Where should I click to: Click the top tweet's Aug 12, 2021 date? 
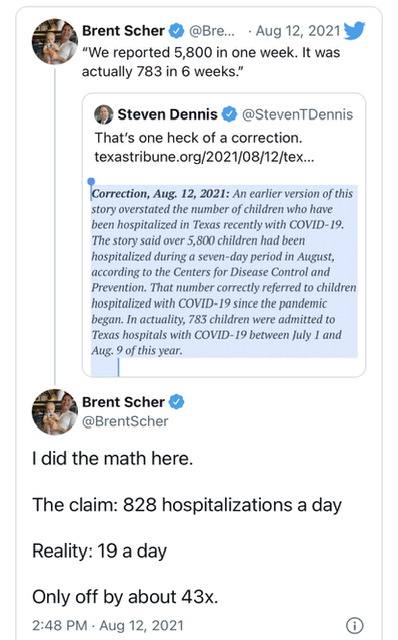tap(298, 31)
